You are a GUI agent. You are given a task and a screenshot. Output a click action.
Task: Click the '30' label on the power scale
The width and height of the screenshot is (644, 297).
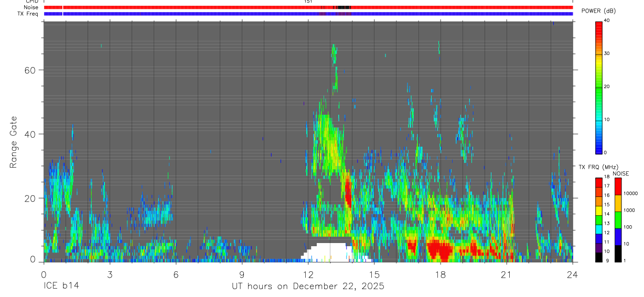607,53
